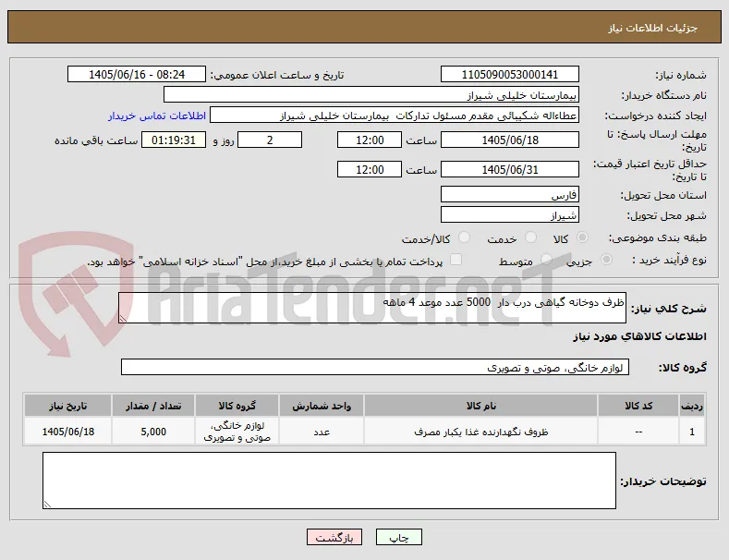Select the متوسط purchase type radio
Viewport: 729px width, 560px height.
pos(547,260)
